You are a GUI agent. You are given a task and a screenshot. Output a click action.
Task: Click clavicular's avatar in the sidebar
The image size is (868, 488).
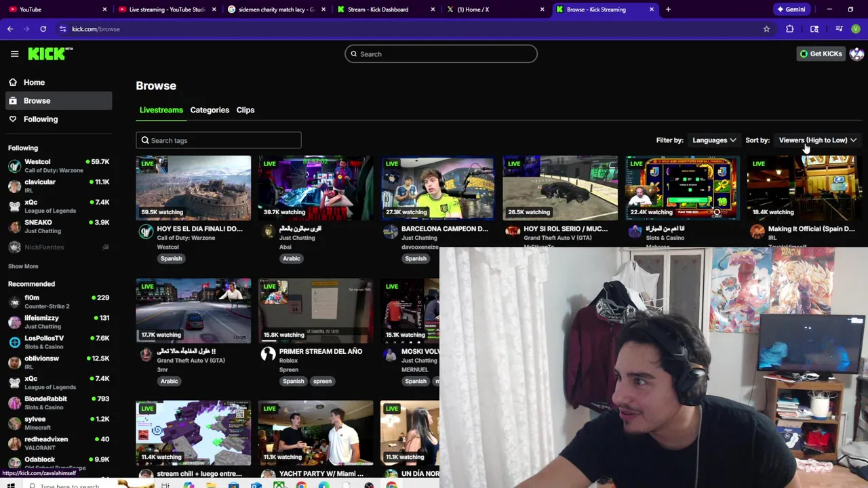(x=14, y=186)
